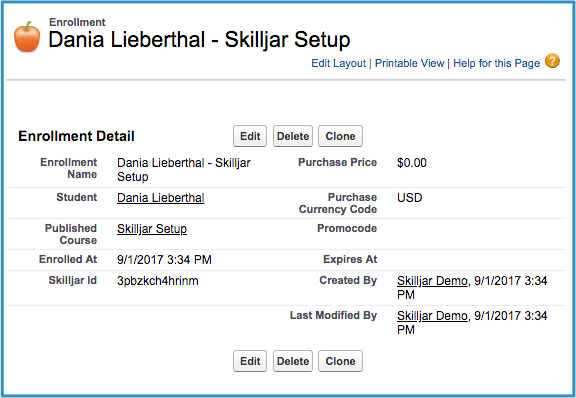Click the Enrollment Detail section heading
Image resolution: width=576 pixels, height=398 pixels.
(76, 136)
